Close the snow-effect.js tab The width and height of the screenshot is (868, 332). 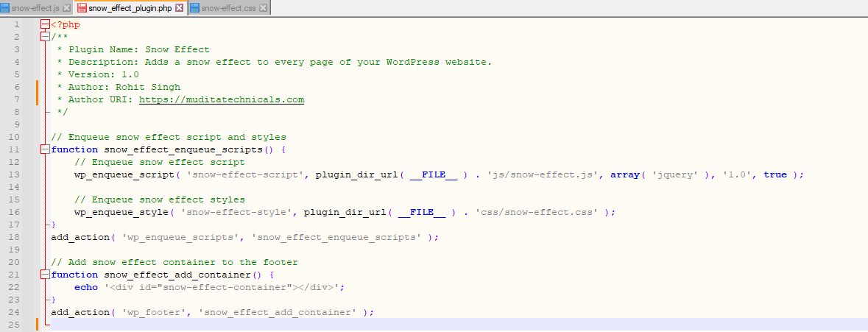pos(67,8)
